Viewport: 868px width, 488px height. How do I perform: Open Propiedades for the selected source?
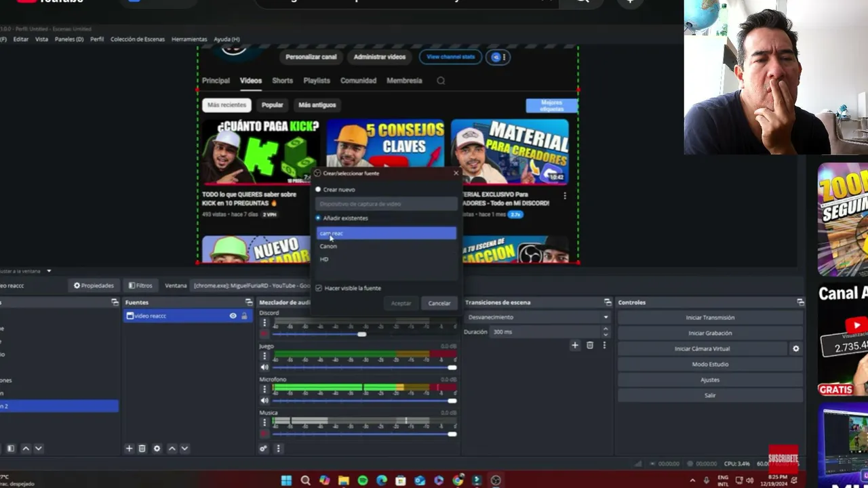tap(94, 285)
